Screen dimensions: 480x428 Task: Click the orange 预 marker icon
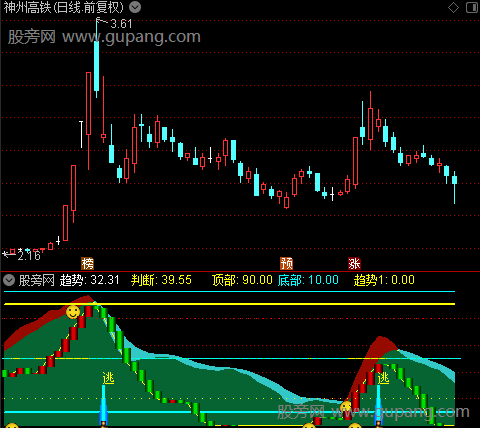[x=286, y=264]
